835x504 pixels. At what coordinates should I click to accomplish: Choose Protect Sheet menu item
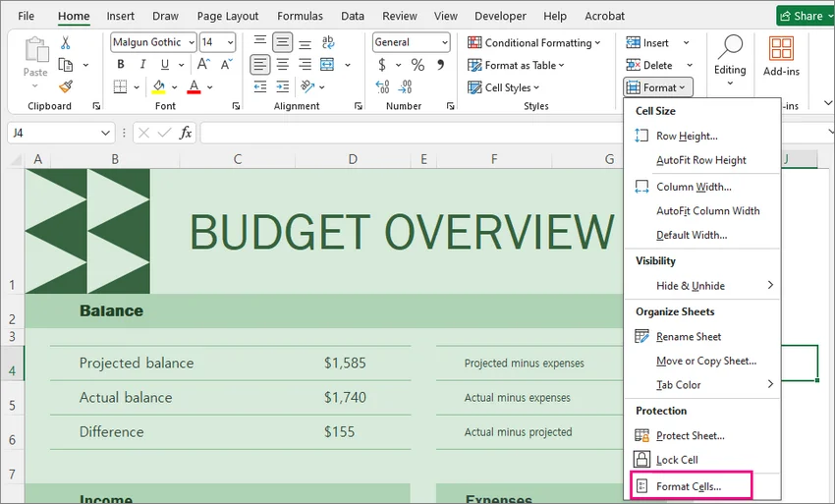701,436
